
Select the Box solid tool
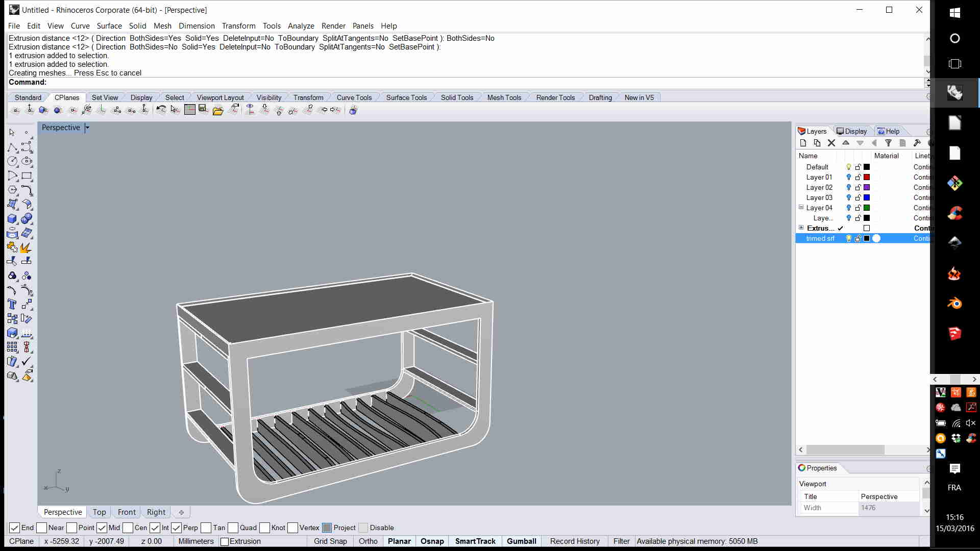click(x=12, y=219)
